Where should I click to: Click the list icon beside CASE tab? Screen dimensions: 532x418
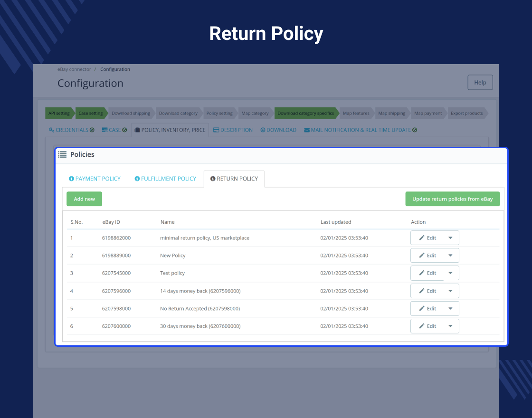pyautogui.click(x=105, y=130)
